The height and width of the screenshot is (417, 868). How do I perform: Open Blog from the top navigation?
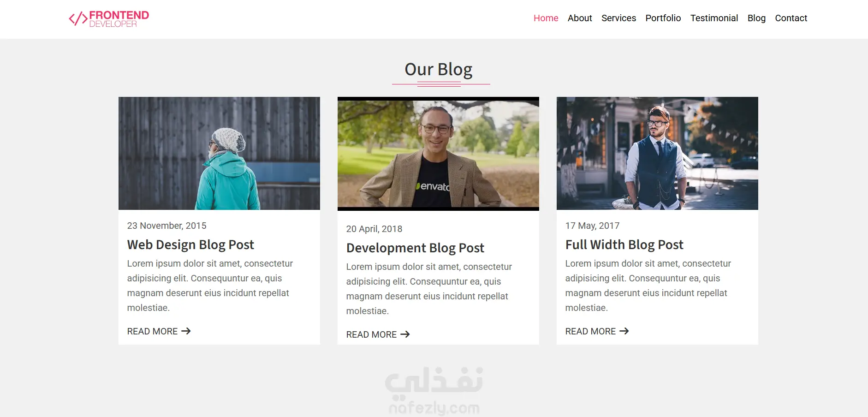(756, 18)
